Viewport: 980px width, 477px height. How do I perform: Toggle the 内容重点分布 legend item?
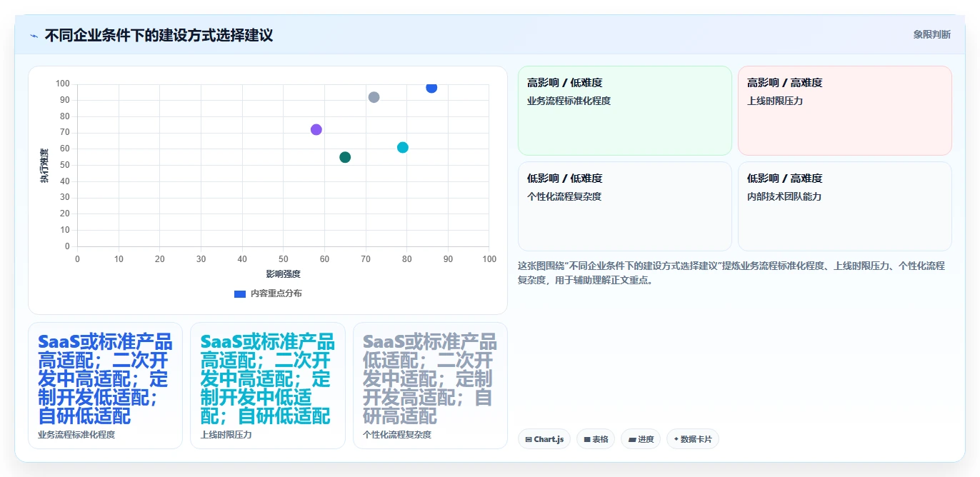(268, 293)
